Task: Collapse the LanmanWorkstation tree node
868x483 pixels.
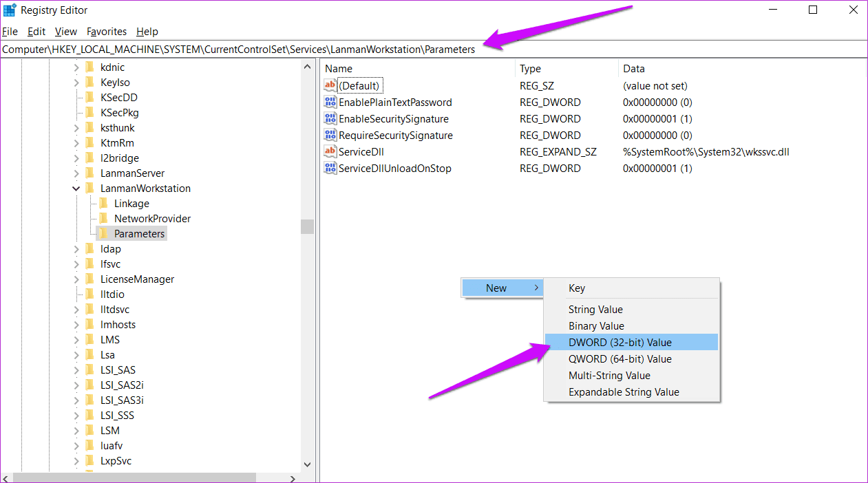Action: pyautogui.click(x=76, y=189)
